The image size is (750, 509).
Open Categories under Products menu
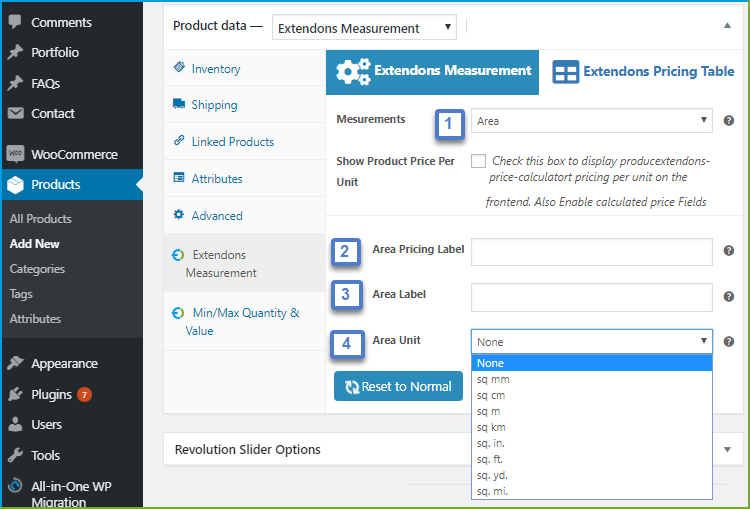point(37,269)
